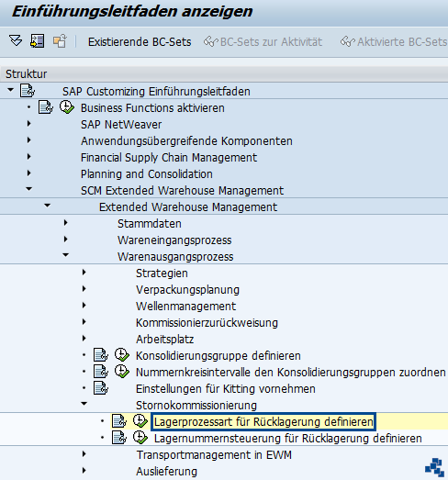
Task: Select Anwendungsübergreifende Komponenten entry text
Action: tap(186, 141)
